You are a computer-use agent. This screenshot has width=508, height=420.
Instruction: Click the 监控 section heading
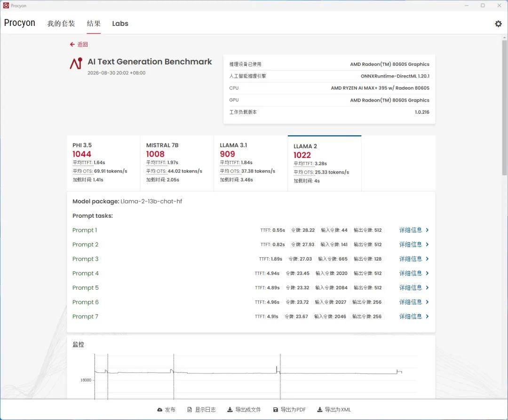tap(78, 345)
